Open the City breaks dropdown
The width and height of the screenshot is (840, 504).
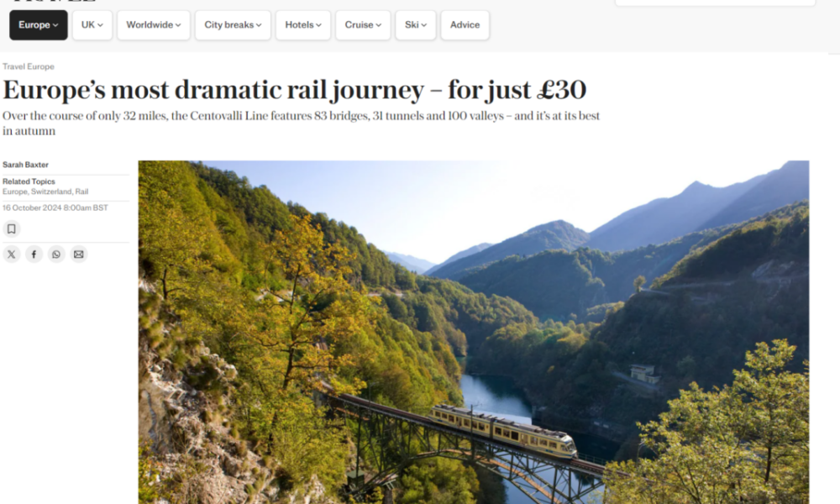click(233, 25)
